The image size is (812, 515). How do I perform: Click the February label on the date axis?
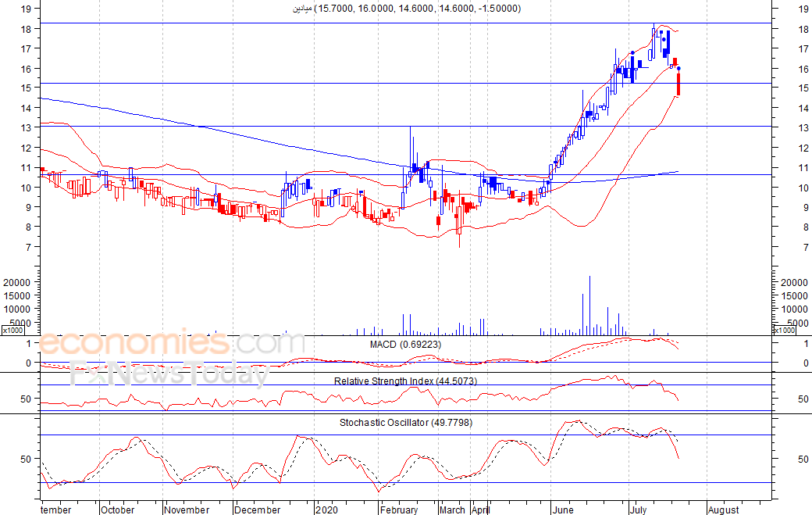(399, 510)
